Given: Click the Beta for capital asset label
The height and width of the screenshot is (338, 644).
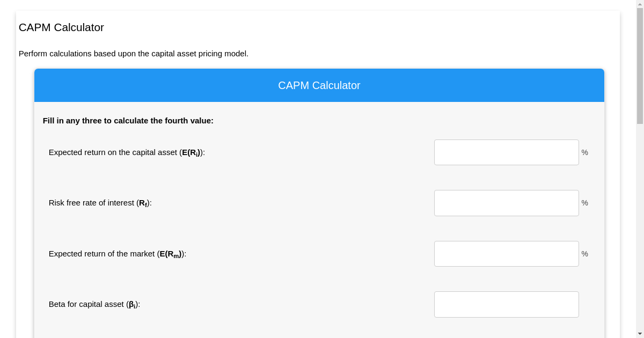Looking at the screenshot, I should coord(94,304).
